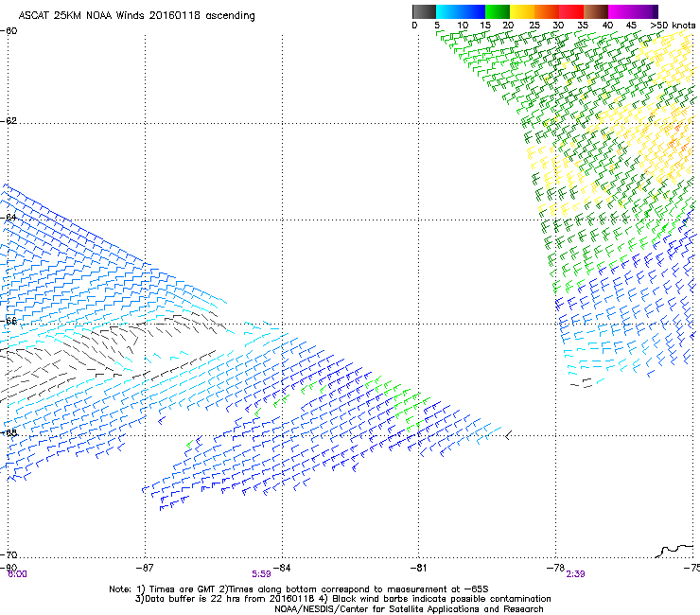Click the lone black wind barb near -68 latitude
The width and height of the screenshot is (700, 615).
(509, 435)
